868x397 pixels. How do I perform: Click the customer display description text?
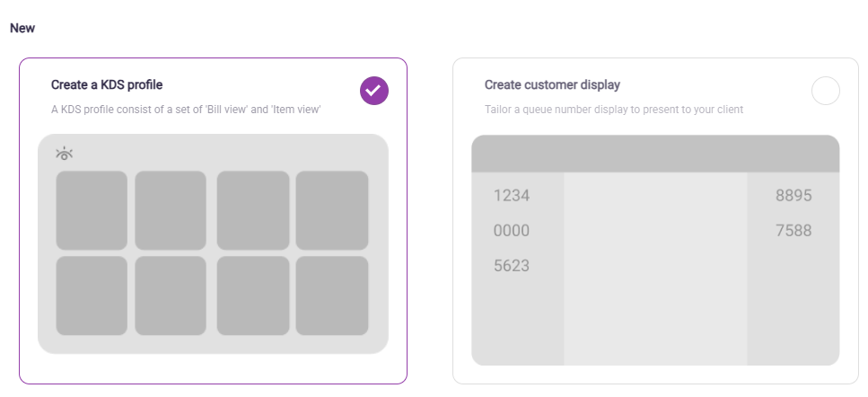tap(614, 110)
